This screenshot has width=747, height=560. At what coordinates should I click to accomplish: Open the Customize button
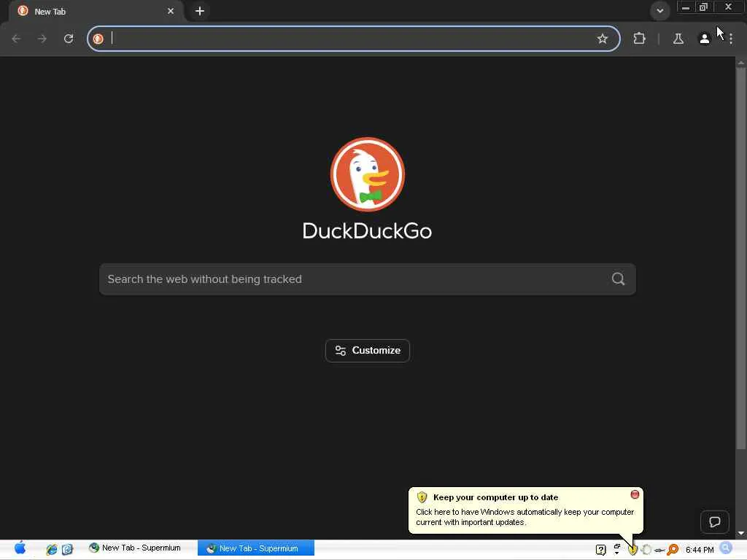point(368,351)
